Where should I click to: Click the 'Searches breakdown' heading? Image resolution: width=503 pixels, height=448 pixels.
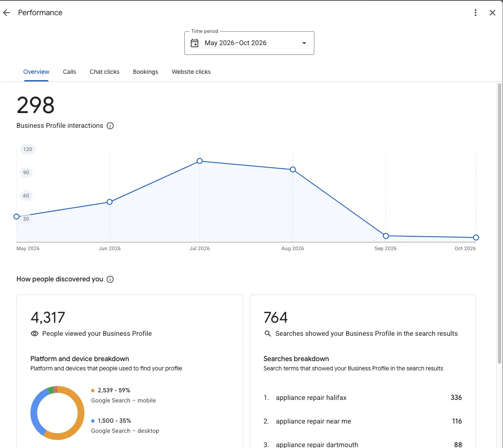pos(296,359)
